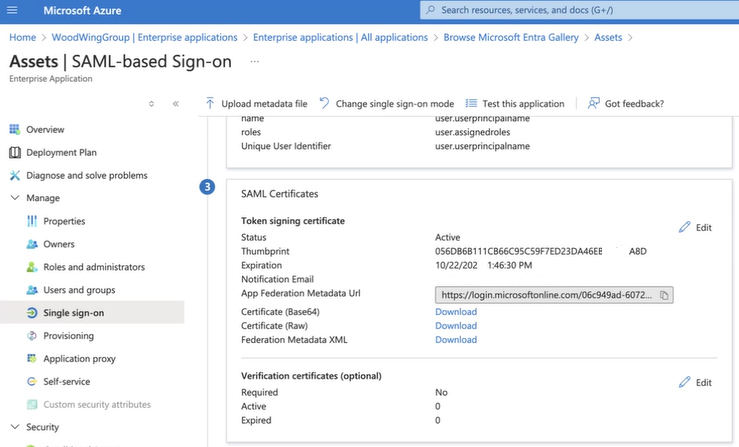Click Change single sign-on mode

386,103
